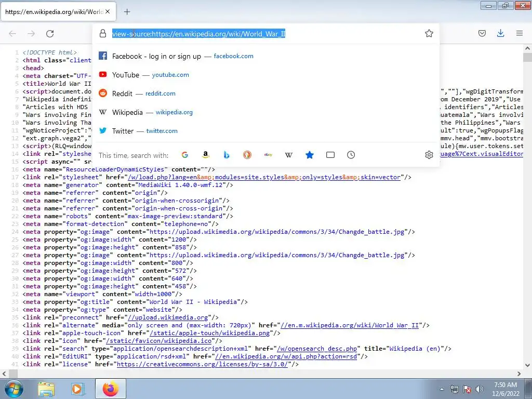Search history using clock shortcut
Screen dimensions: 532x399
[x=351, y=155]
